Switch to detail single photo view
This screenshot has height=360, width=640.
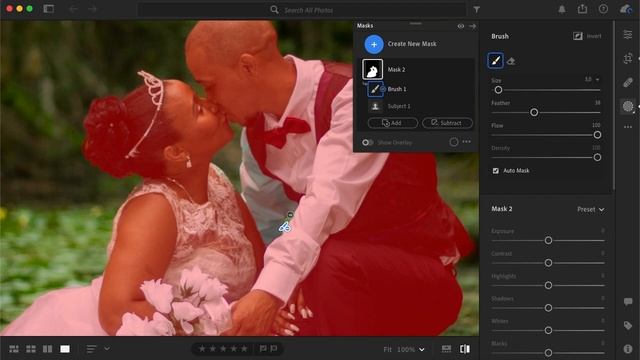point(65,349)
